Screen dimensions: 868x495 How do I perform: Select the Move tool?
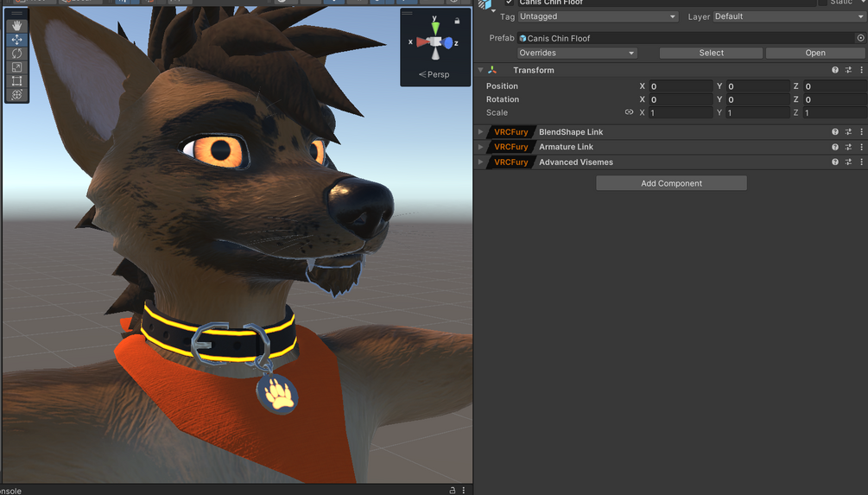(16, 40)
